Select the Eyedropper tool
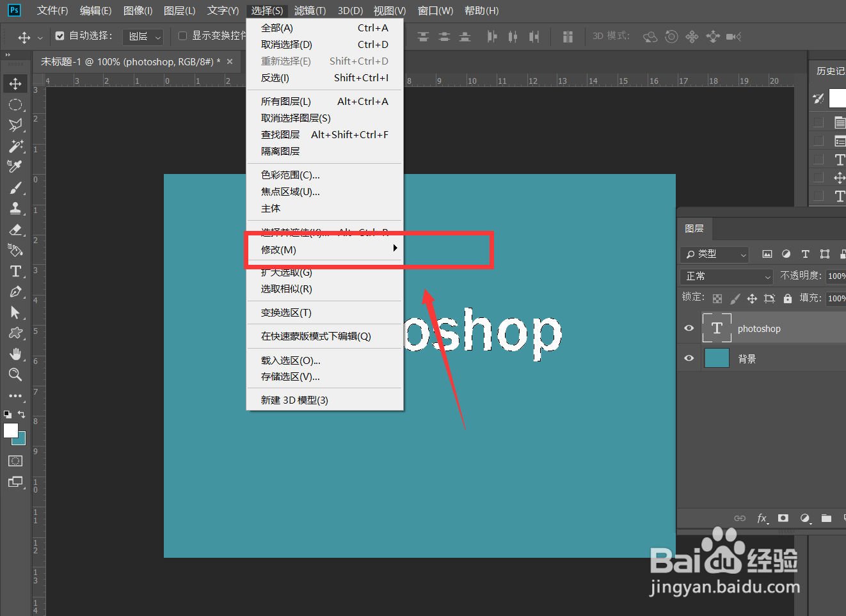846x616 pixels. [15, 166]
